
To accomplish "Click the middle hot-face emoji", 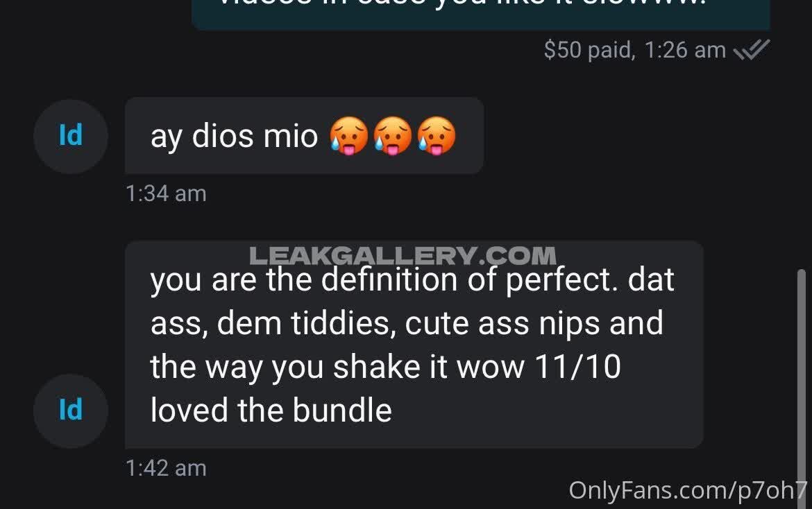I will point(393,136).
